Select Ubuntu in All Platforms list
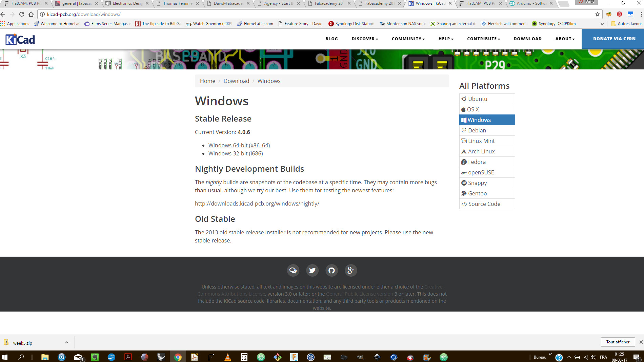 pos(487,99)
